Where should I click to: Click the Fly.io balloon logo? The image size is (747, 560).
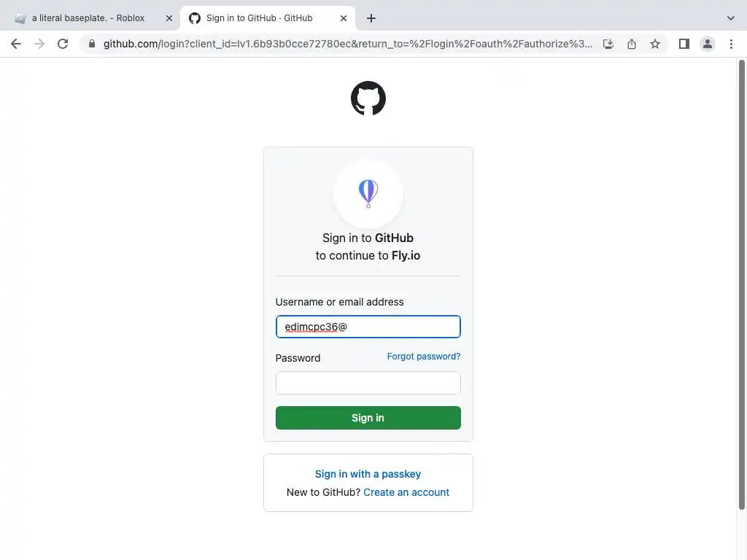click(x=368, y=194)
